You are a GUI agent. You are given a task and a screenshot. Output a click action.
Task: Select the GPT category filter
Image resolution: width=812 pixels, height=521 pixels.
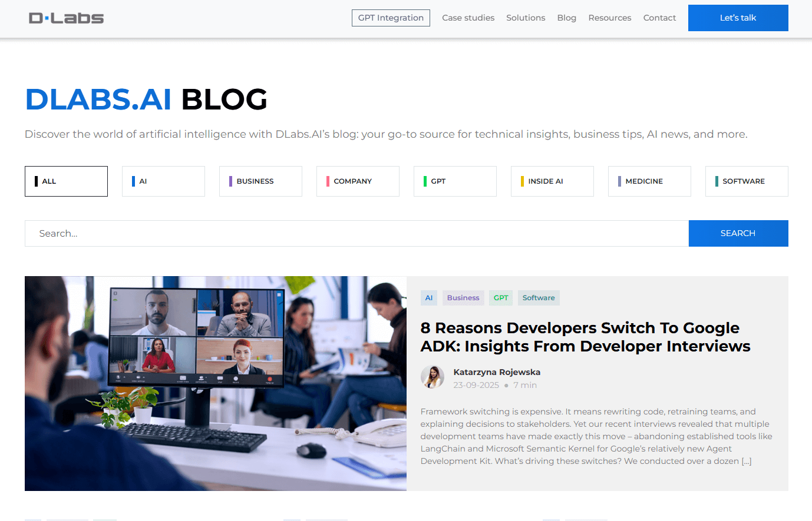[x=455, y=181]
